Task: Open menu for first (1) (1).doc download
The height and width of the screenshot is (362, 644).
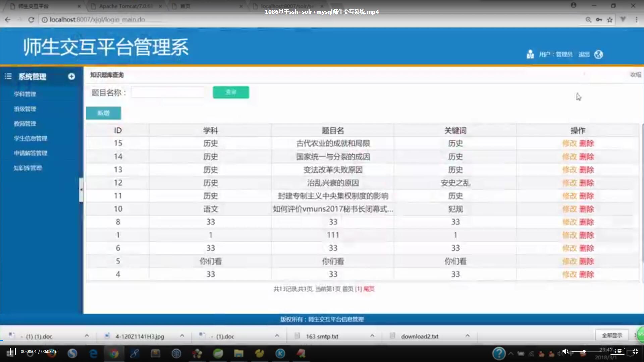Action: (x=87, y=336)
